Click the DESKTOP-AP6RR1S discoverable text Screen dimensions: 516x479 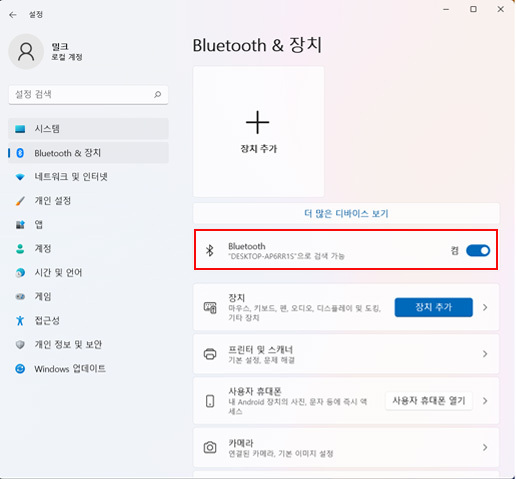click(x=286, y=256)
